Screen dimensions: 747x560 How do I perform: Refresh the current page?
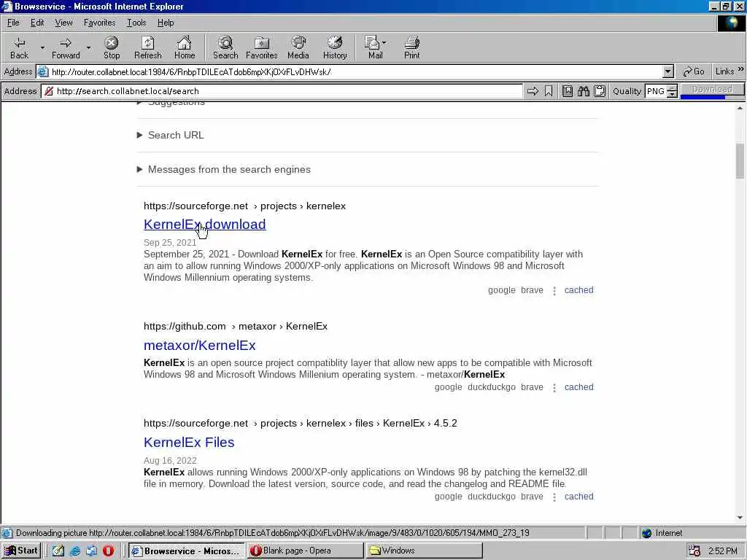[x=147, y=47]
